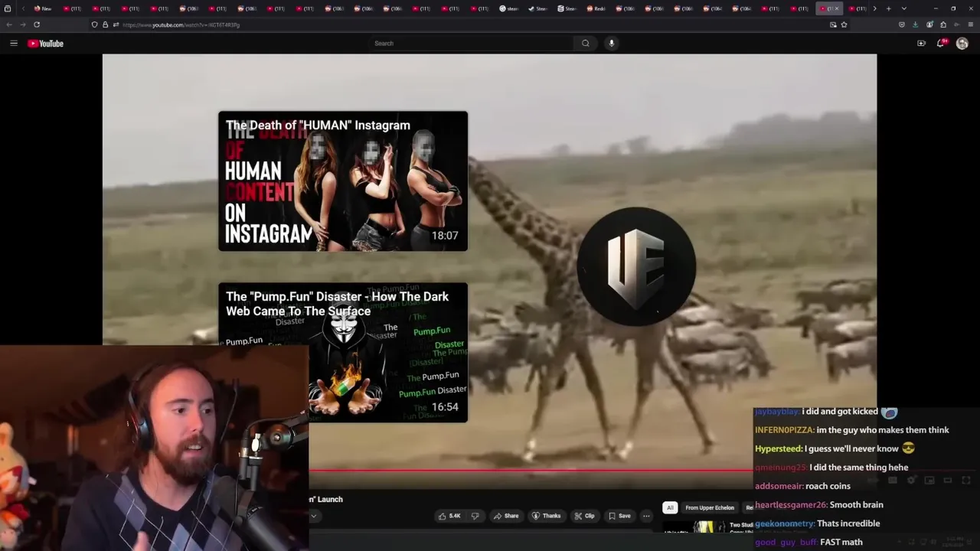The width and height of the screenshot is (980, 551).
Task: Select the From Upper Echelon chip
Action: coord(710,507)
